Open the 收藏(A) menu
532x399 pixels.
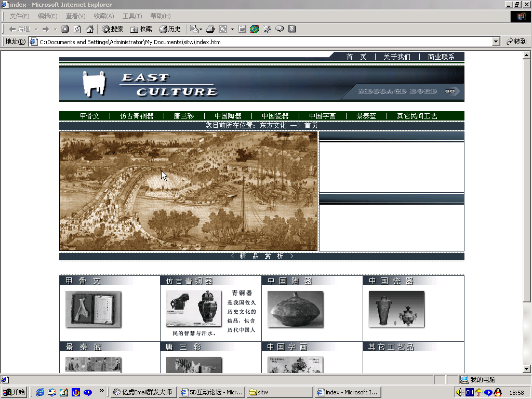click(103, 16)
